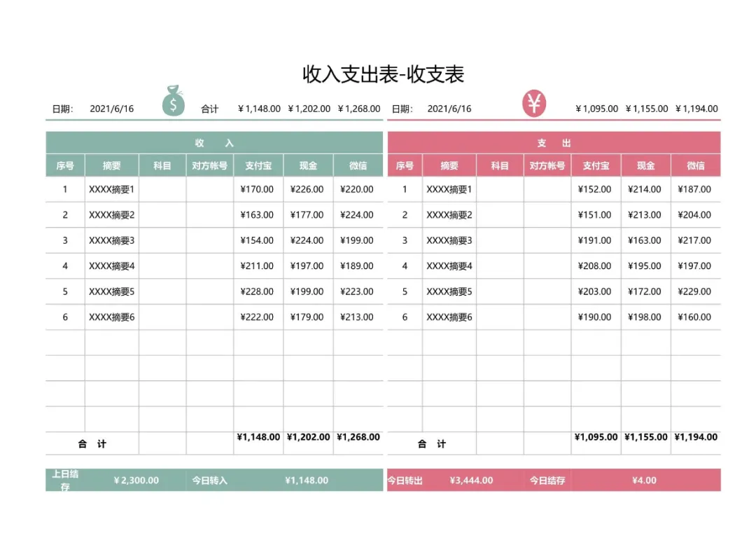Image resolution: width=756 pixels, height=538 pixels.
Task: Select expense cell ¥151.00
Action: 594,215
